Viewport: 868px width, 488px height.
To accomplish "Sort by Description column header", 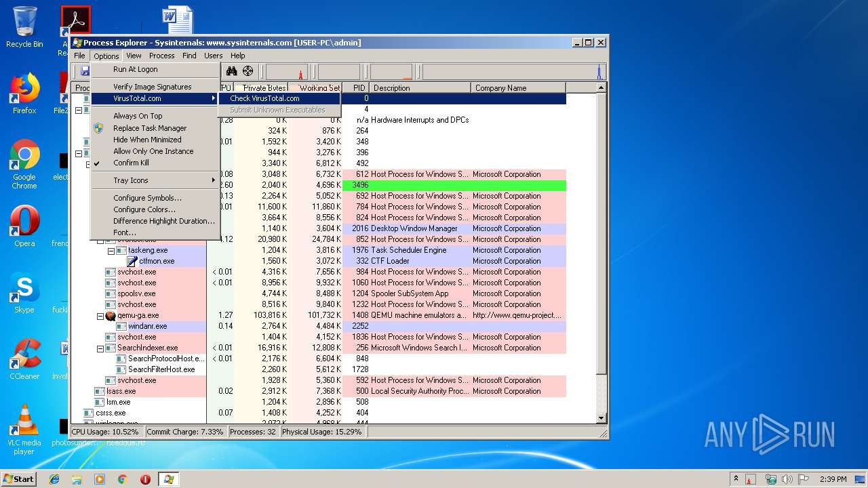I will coord(420,87).
